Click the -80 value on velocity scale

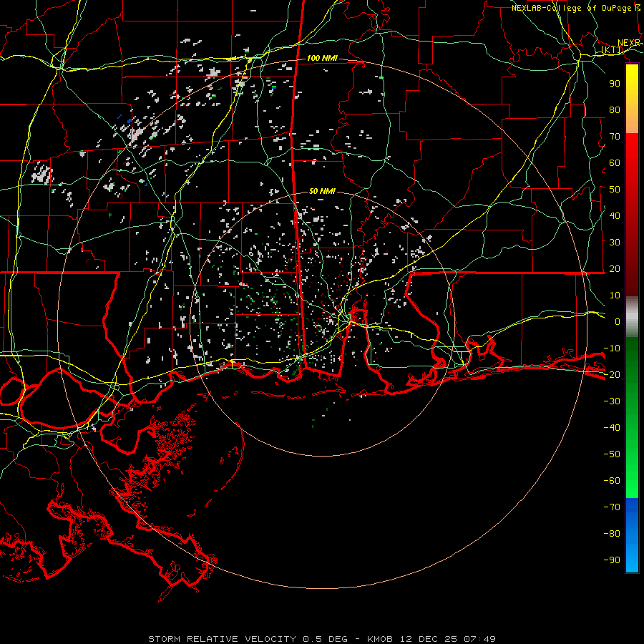pos(612,534)
